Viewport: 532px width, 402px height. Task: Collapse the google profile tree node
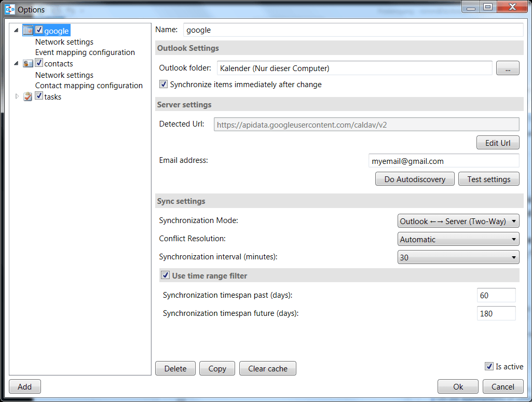(x=17, y=30)
